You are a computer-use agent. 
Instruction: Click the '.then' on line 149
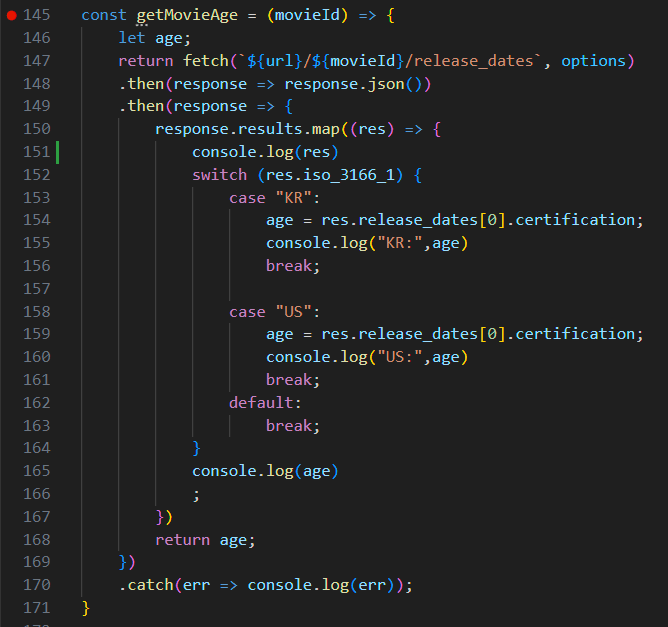[142, 106]
